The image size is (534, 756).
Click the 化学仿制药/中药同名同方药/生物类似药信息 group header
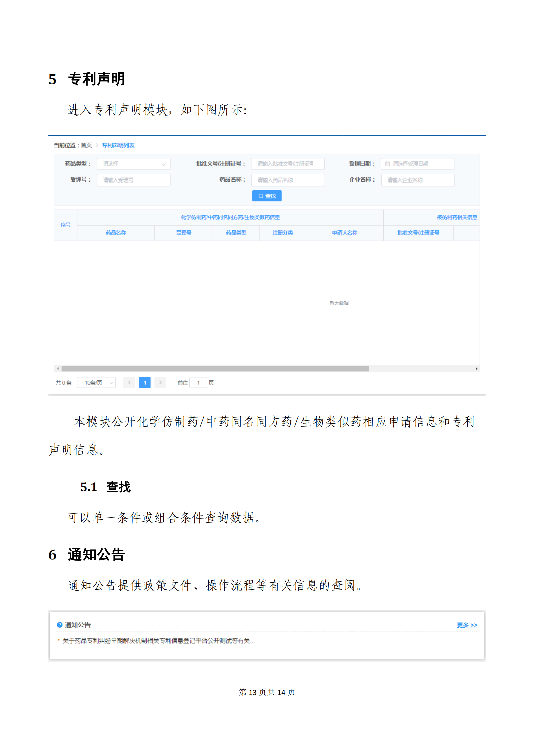230,217
